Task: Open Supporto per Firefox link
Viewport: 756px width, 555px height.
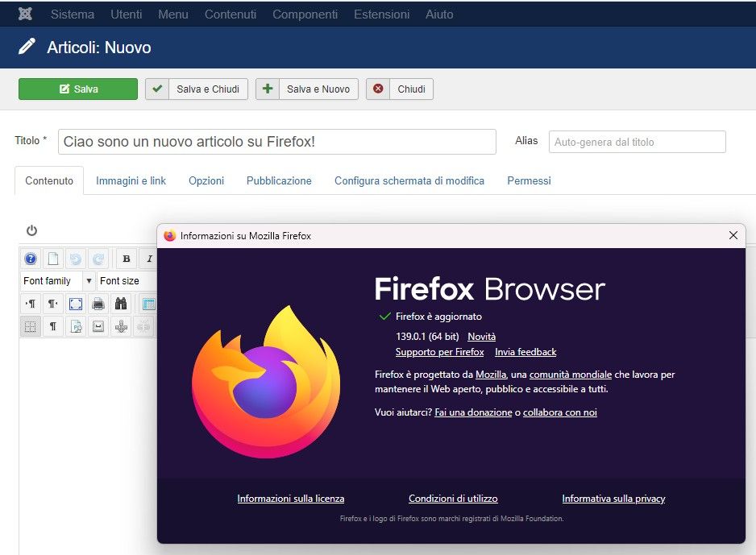Action: point(440,352)
